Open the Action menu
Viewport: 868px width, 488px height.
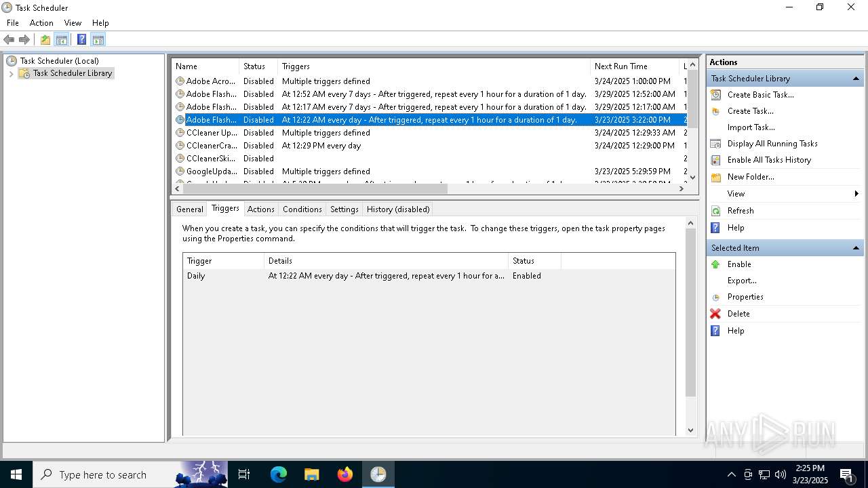[x=41, y=23]
